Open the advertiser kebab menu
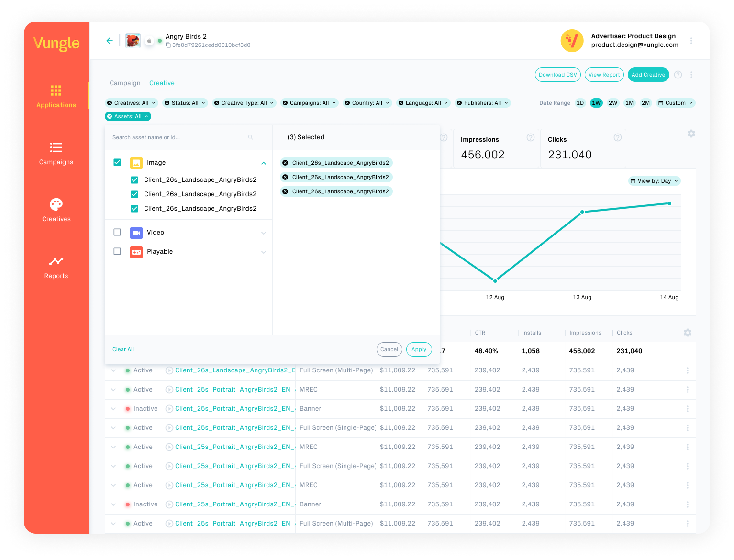 691,41
